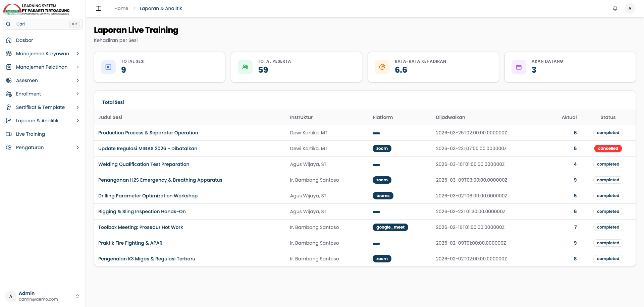Click the red cancelled status badge

(x=608, y=148)
